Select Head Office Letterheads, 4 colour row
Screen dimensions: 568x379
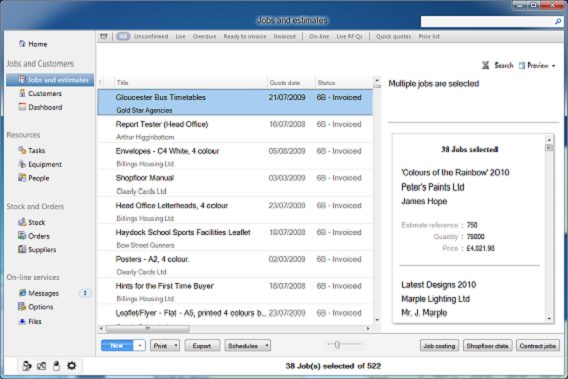coord(235,211)
